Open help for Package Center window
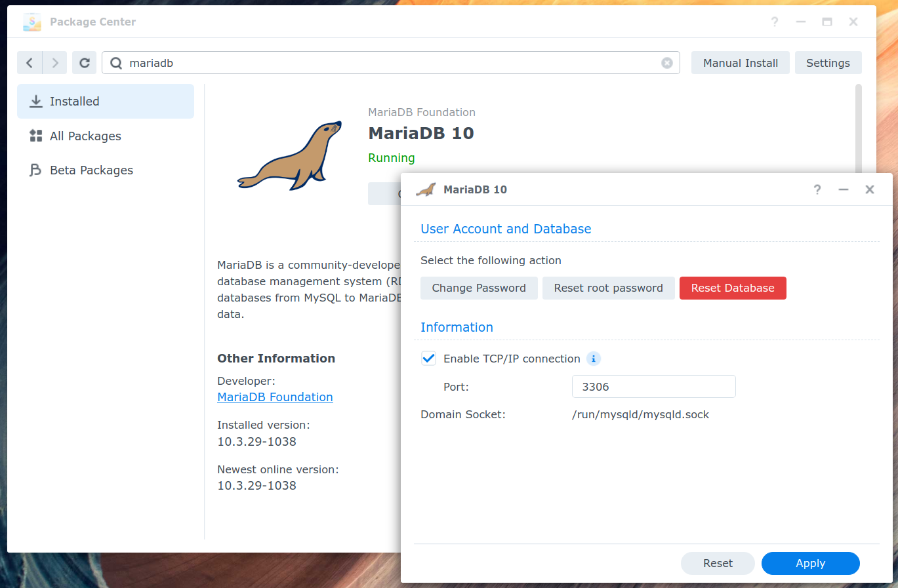Viewport: 898px width, 588px height. click(775, 22)
